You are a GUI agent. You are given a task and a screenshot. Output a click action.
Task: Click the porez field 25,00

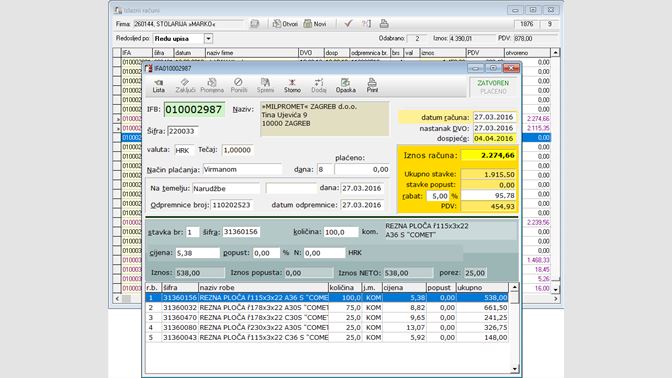[x=474, y=273]
